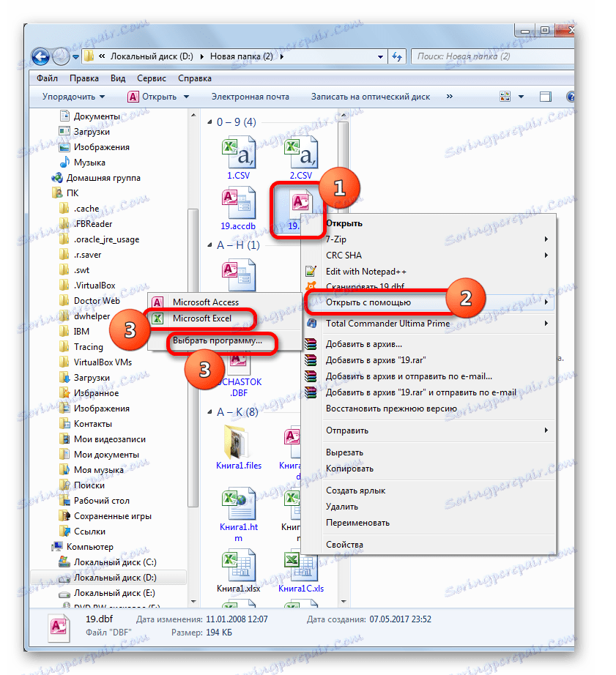This screenshot has height=675, width=616.
Task: Click the Forward navigation arrow button
Action: click(61, 56)
